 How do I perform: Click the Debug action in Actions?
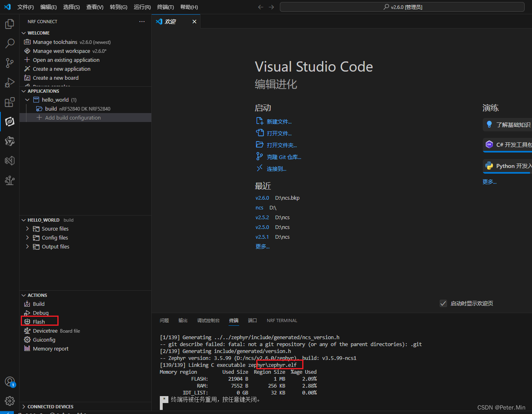pyautogui.click(x=41, y=313)
